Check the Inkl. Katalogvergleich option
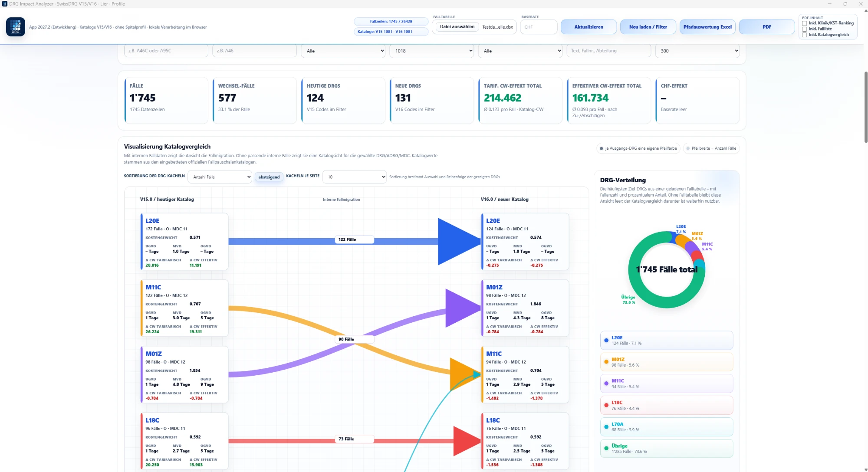The width and height of the screenshot is (868, 472). pos(805,35)
